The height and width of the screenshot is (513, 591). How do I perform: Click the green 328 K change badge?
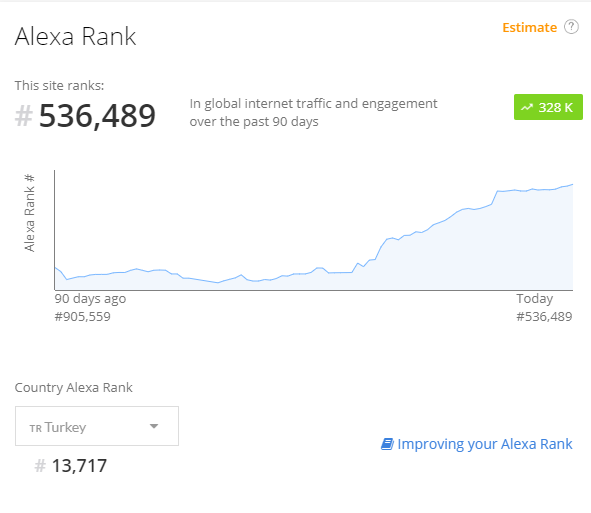548,107
